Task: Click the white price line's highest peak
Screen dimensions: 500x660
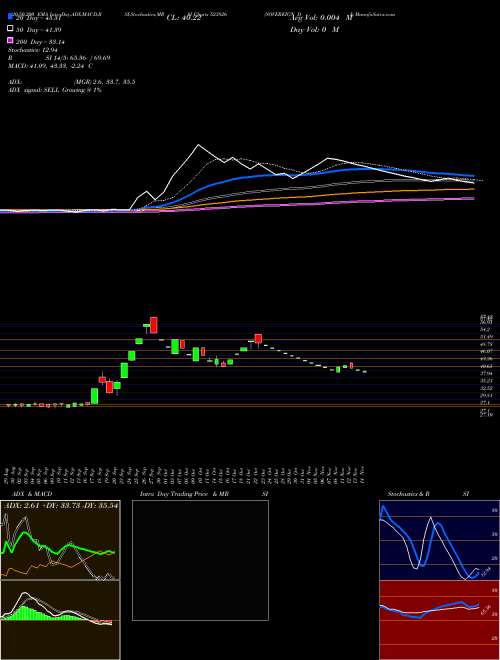Action: [x=199, y=145]
